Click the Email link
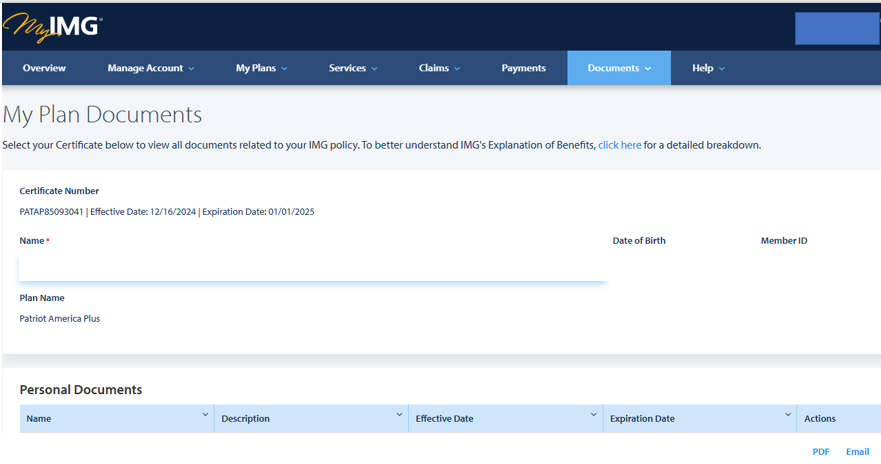881x464 pixels. click(x=857, y=452)
